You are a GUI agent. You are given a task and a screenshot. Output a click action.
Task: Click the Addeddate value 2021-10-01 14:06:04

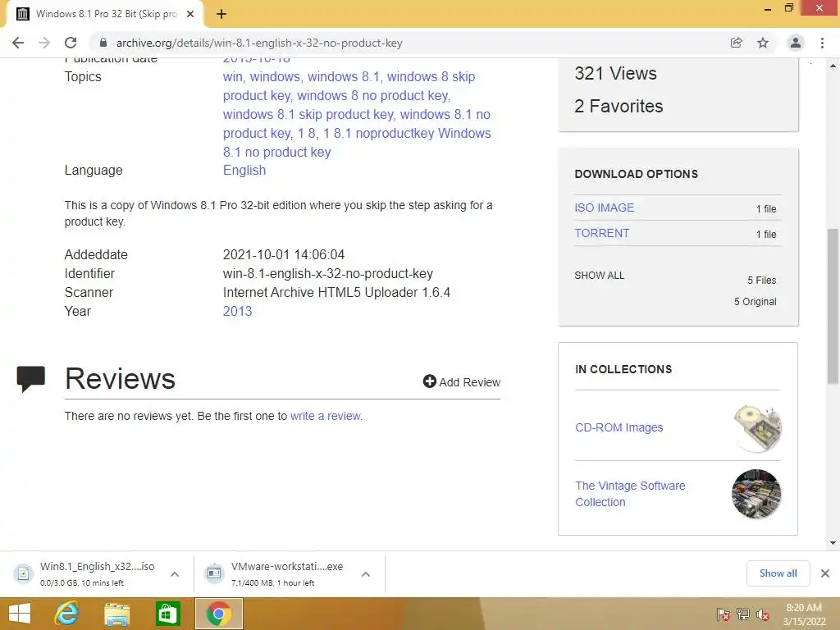point(283,255)
